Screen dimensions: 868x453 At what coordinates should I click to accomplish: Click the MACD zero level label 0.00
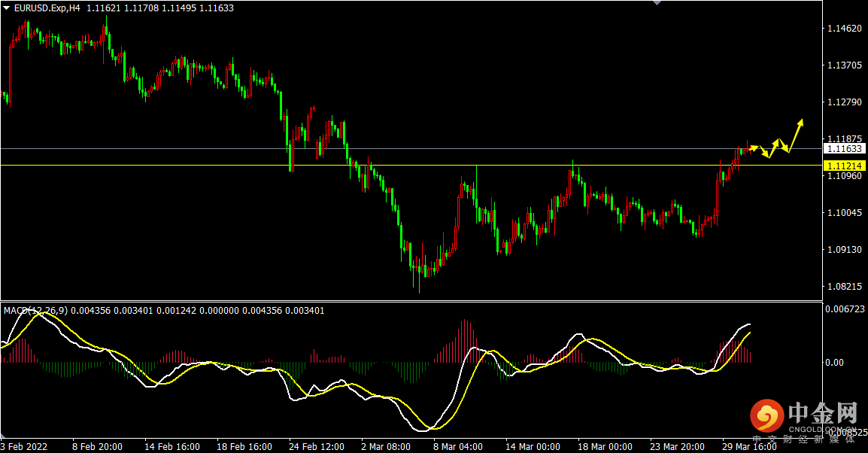tap(834, 362)
